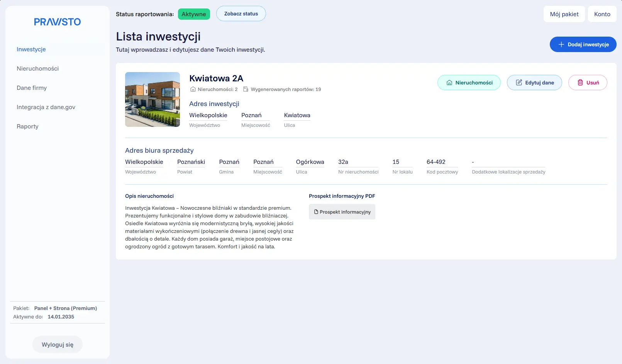Click the PRAWISTO logo
622x364 pixels.
57,22
